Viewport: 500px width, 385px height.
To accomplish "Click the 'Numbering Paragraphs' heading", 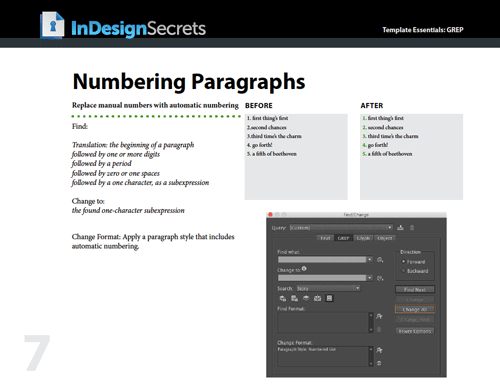I will pyautogui.click(x=189, y=82).
